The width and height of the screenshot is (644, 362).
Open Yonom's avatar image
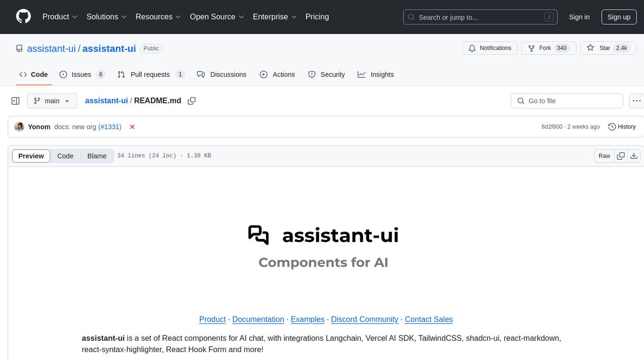(19, 127)
